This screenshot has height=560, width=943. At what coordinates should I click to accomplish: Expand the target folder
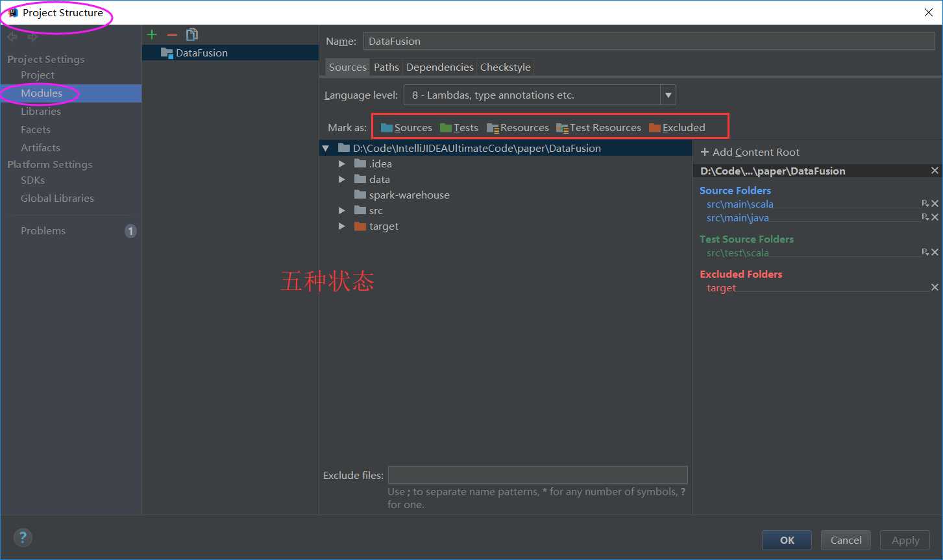[x=342, y=226]
